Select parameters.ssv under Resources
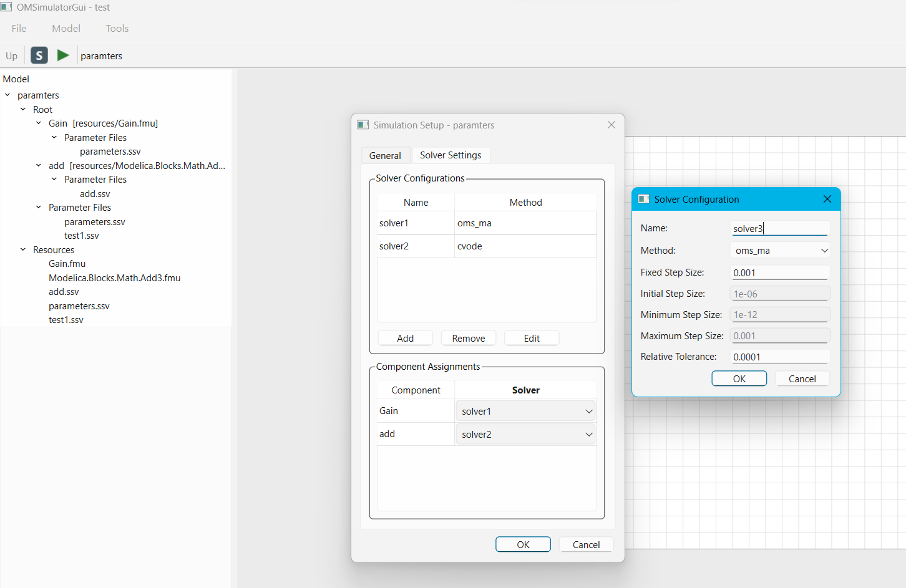The image size is (906, 588). pos(79,306)
